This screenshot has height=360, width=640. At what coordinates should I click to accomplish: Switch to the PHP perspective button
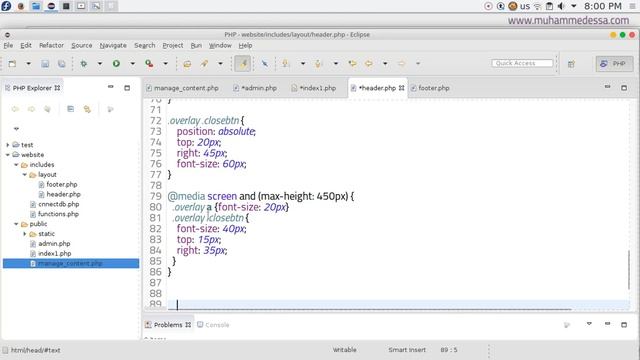[614, 64]
